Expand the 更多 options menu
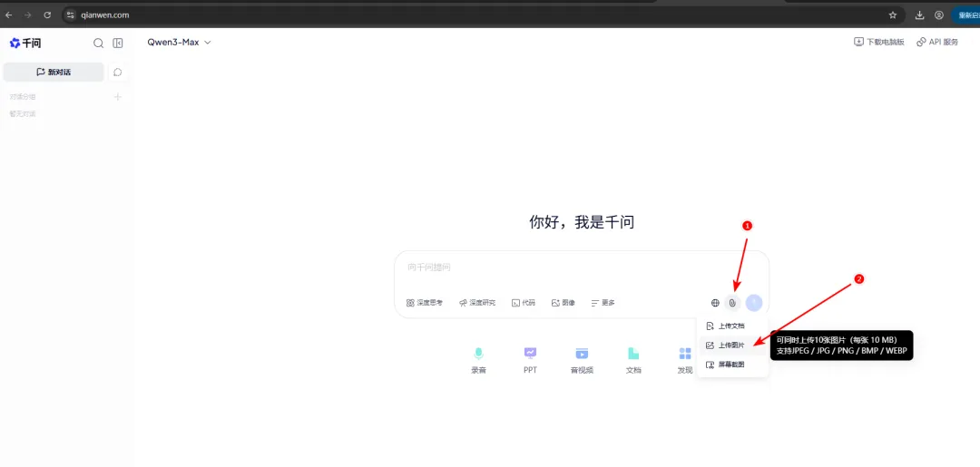Screen dimensions: 980x467 tap(603, 303)
